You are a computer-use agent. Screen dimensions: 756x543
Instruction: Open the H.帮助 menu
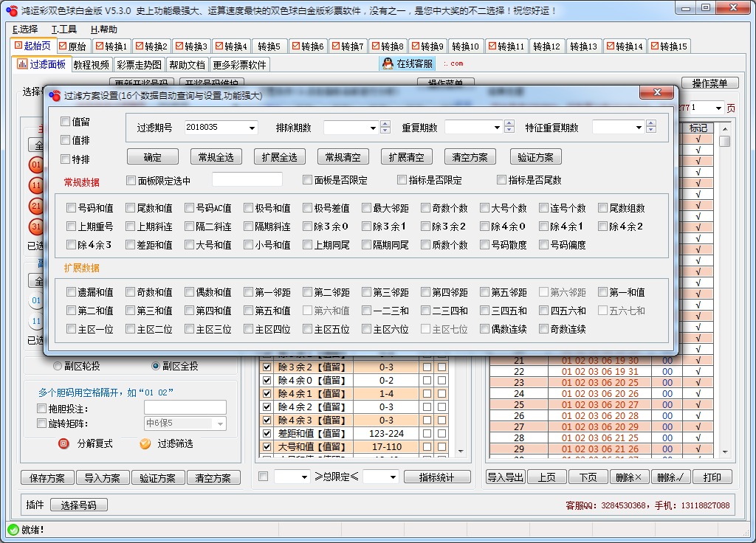click(105, 30)
